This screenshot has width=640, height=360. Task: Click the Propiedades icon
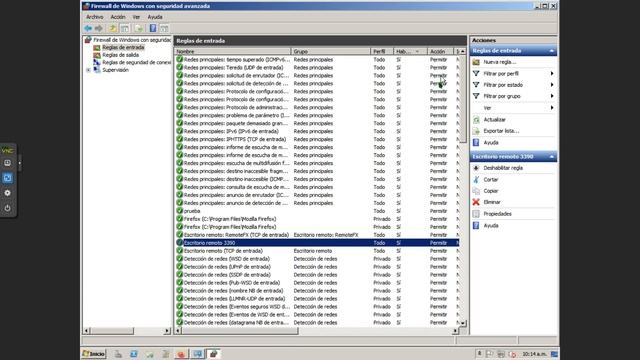tap(476, 214)
